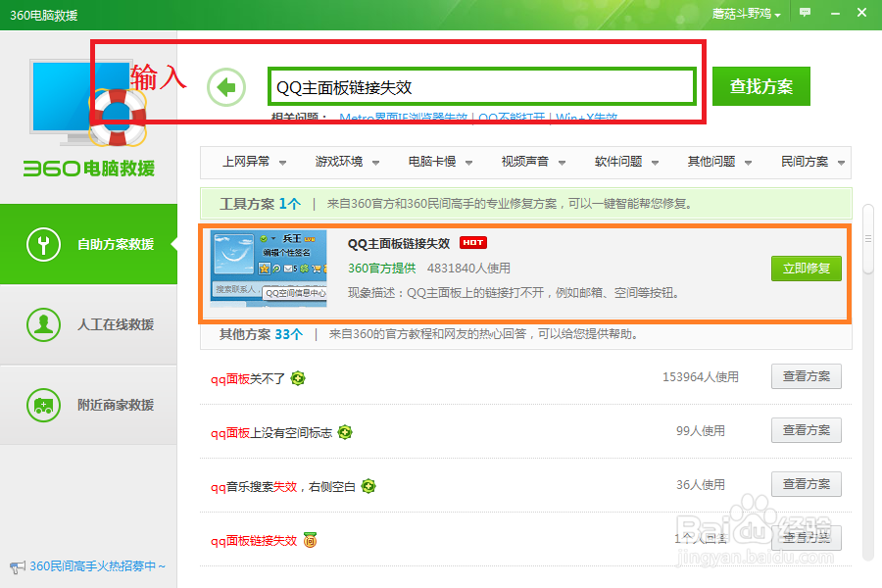Click the green badge beside qq面板上没有空间标志
This screenshot has width=882, height=588.
click(x=345, y=432)
